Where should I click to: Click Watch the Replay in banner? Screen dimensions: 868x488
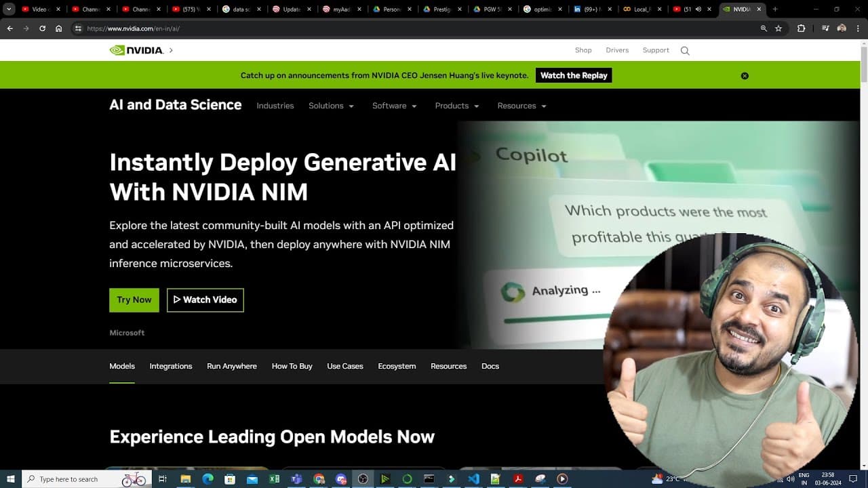click(574, 75)
